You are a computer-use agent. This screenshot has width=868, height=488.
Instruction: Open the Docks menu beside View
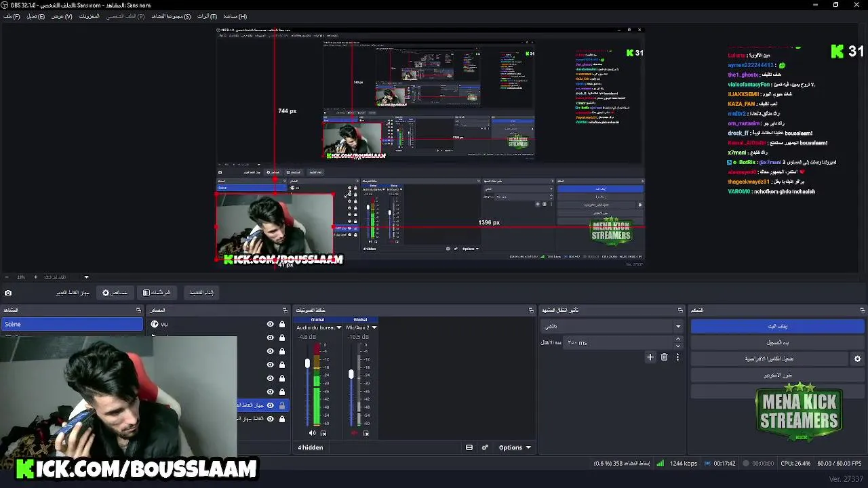[89, 16]
